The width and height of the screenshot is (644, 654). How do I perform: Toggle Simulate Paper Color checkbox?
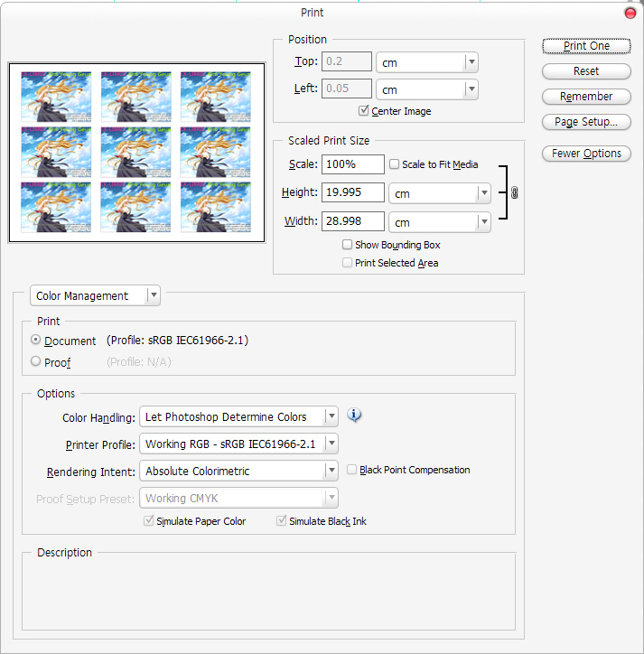pyautogui.click(x=148, y=520)
